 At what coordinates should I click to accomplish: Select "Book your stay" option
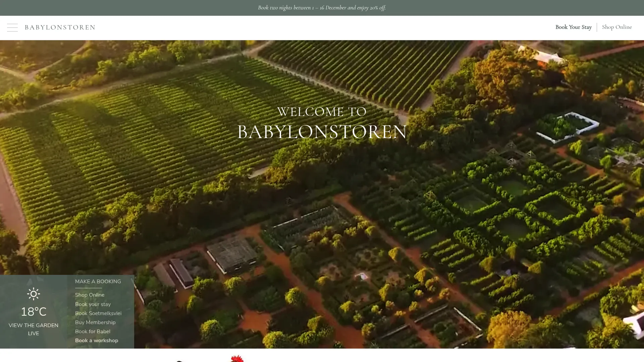[93, 304]
